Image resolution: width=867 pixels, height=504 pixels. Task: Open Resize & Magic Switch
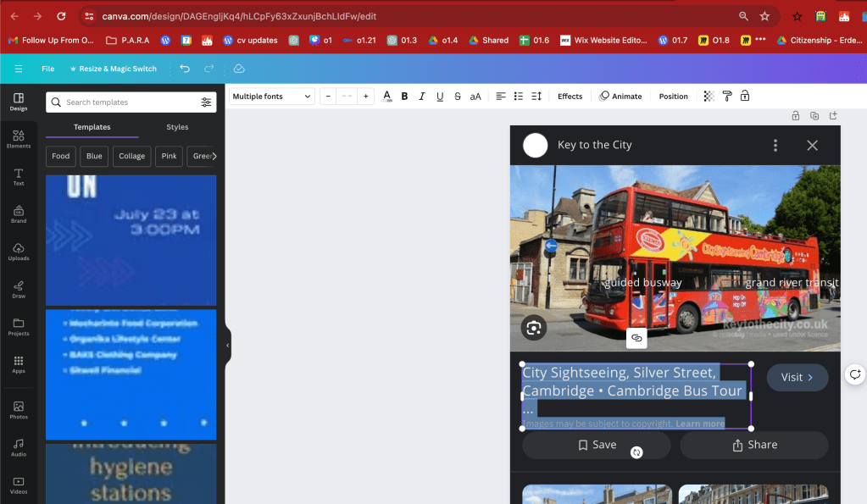point(113,69)
